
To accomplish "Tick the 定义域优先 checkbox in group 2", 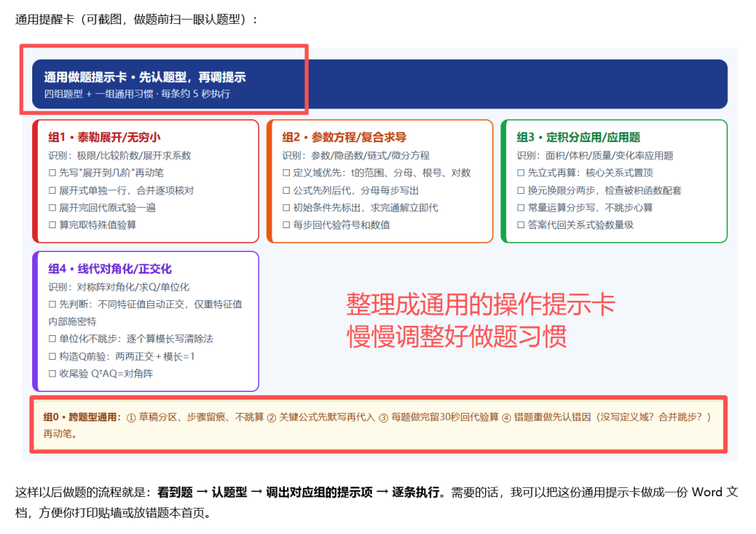I will point(286,173).
